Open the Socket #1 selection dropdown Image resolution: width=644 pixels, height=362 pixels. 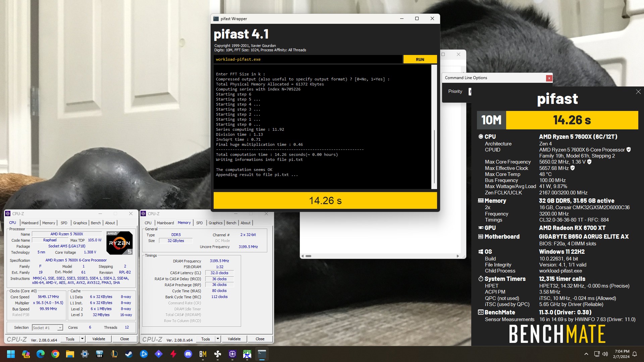pyautogui.click(x=47, y=327)
